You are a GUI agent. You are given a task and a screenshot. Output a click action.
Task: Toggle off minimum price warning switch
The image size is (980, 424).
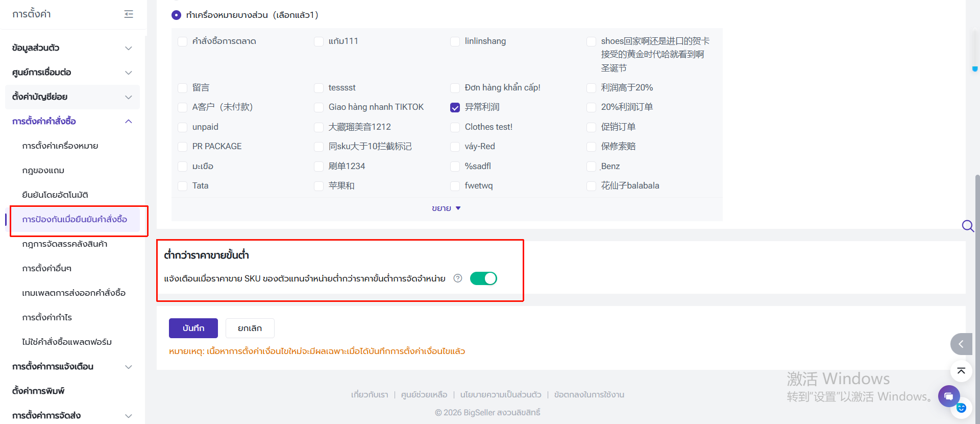483,278
